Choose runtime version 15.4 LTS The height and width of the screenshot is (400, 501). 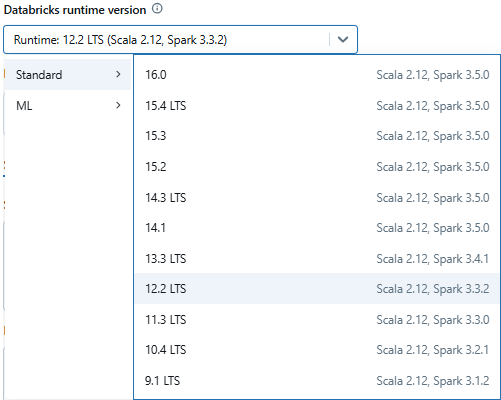pos(317,106)
